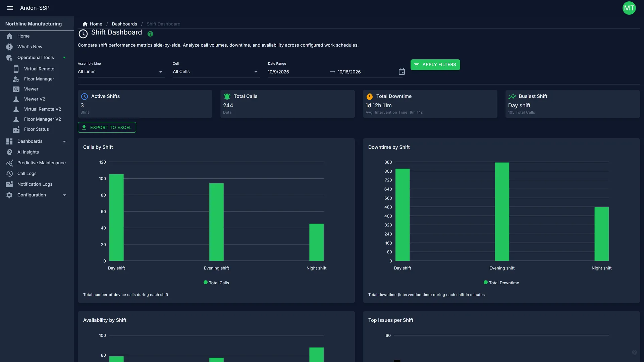Viewport: 644px width, 362px height.
Task: Click the '105 Total Calls' text
Action: (522, 113)
